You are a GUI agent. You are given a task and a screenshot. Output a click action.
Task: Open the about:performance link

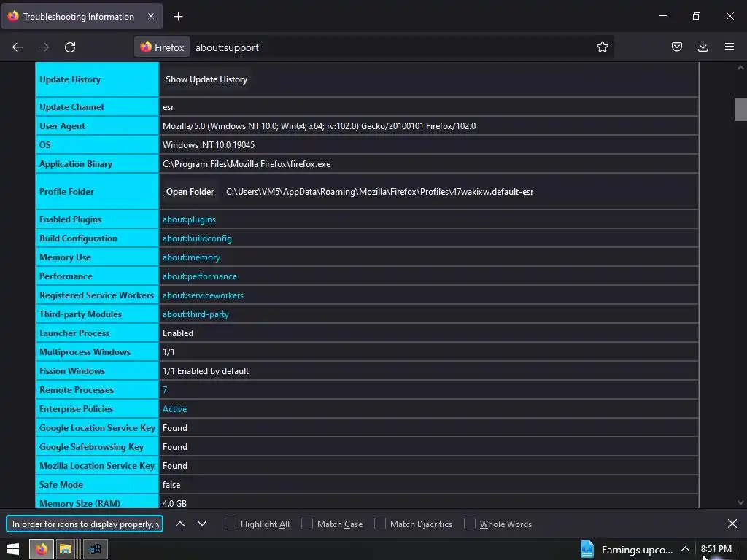[x=200, y=276]
